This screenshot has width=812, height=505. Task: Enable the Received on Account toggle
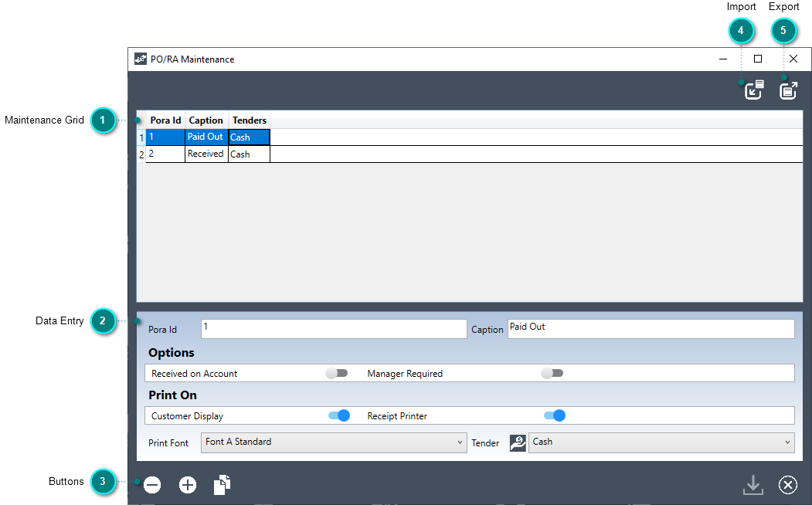click(x=337, y=373)
